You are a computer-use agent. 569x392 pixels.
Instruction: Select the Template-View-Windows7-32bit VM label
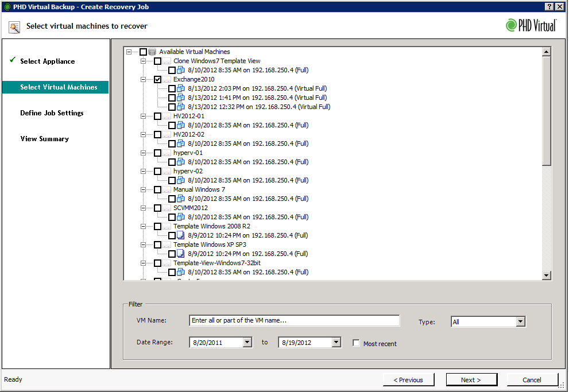click(217, 263)
